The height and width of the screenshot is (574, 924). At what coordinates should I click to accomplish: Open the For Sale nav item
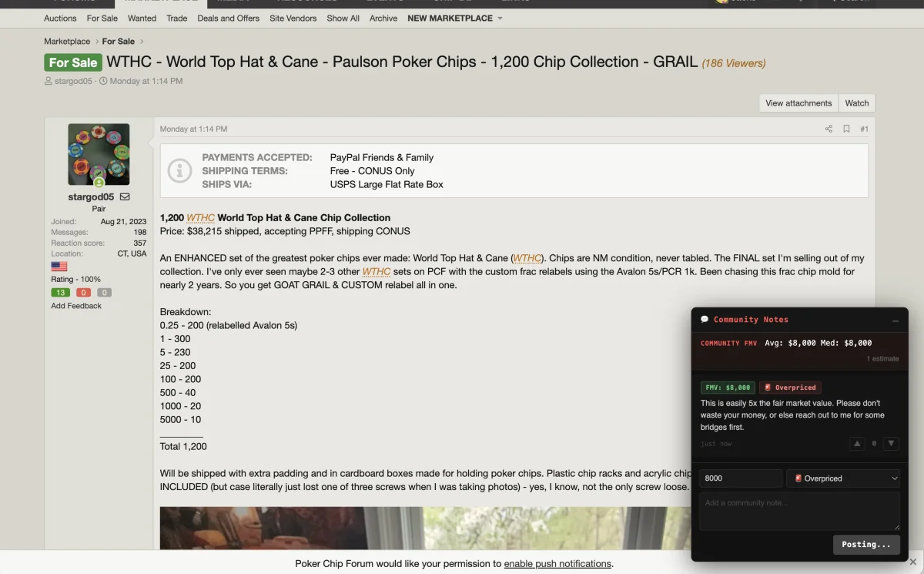(102, 18)
